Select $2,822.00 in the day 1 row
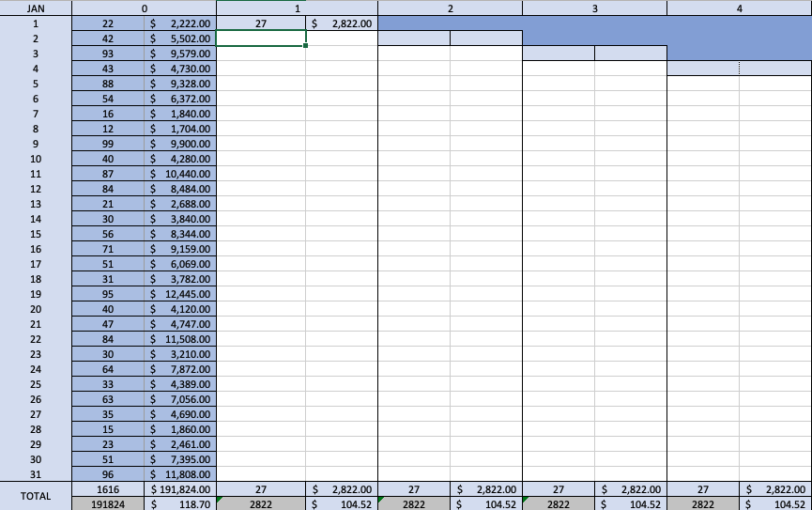Screen dimensions: 812x510 tap(342, 23)
